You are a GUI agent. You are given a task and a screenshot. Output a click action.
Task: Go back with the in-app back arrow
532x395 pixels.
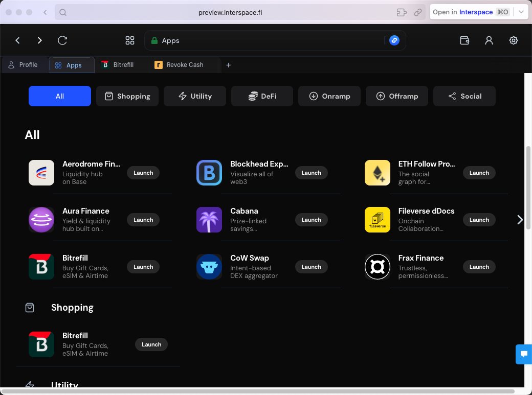pyautogui.click(x=17, y=40)
